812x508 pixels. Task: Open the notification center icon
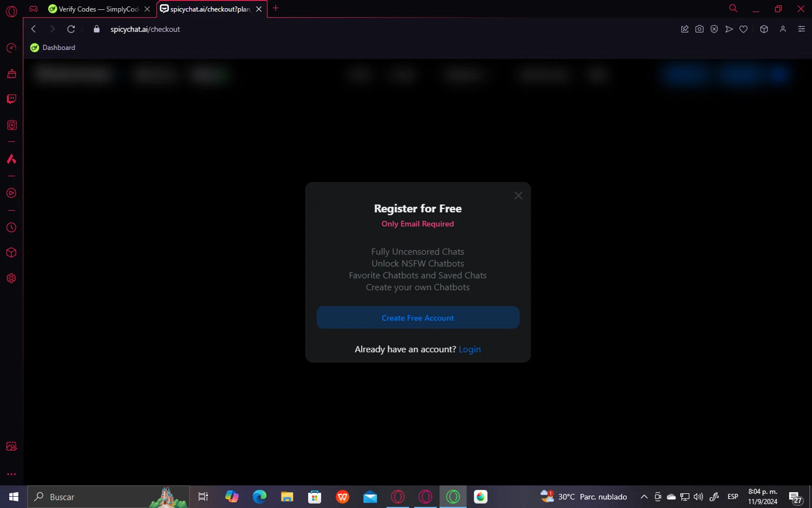(795, 497)
